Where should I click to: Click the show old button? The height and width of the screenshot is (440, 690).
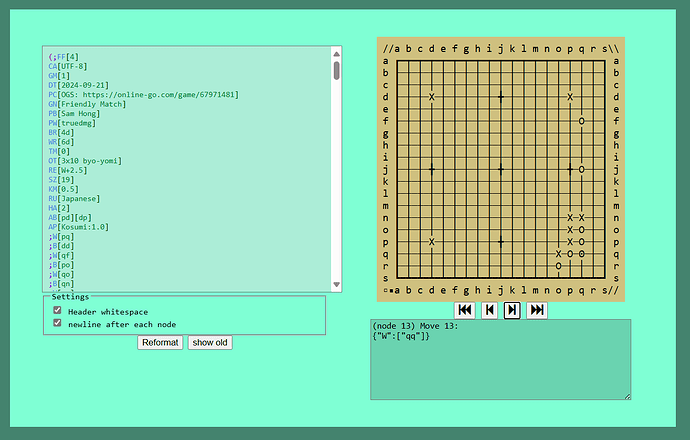coord(210,342)
